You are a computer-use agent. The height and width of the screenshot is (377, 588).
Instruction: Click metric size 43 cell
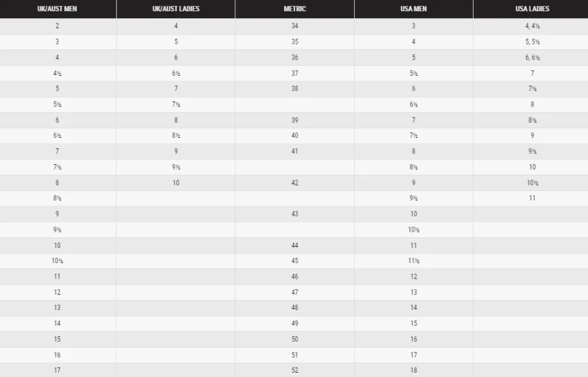295,214
